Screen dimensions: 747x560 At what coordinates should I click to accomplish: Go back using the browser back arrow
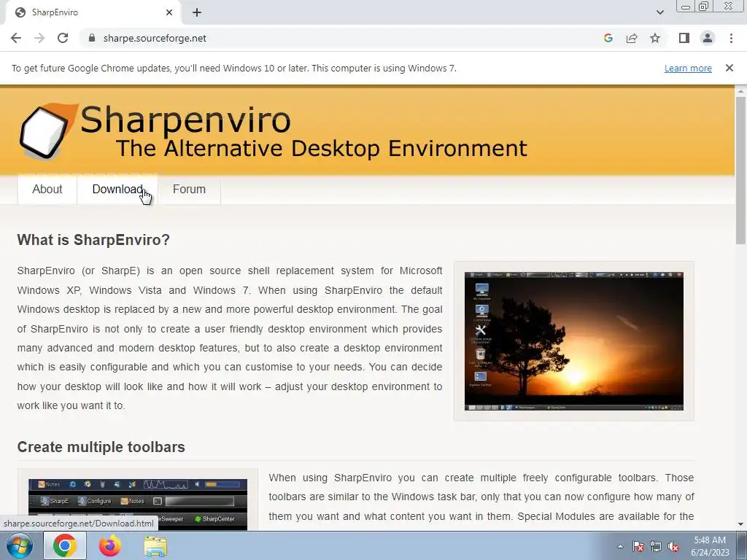16,38
